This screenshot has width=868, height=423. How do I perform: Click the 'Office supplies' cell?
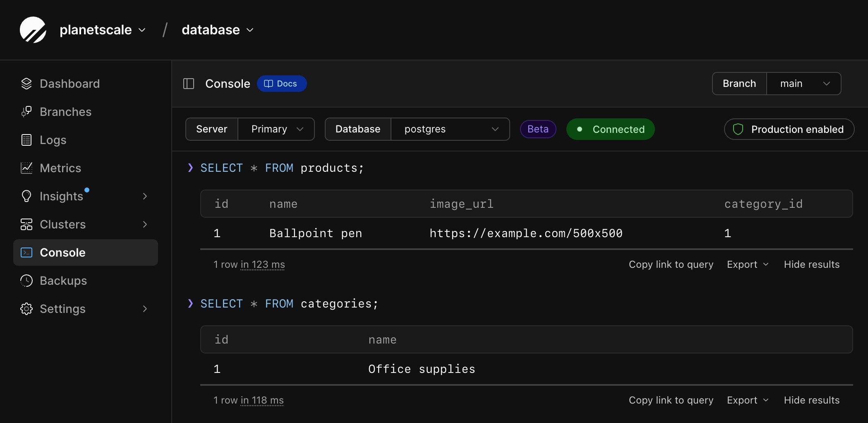422,369
